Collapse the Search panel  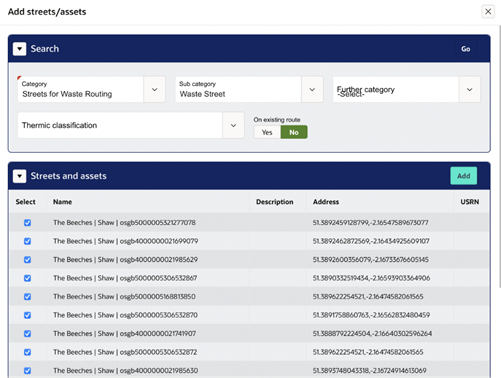(20, 49)
